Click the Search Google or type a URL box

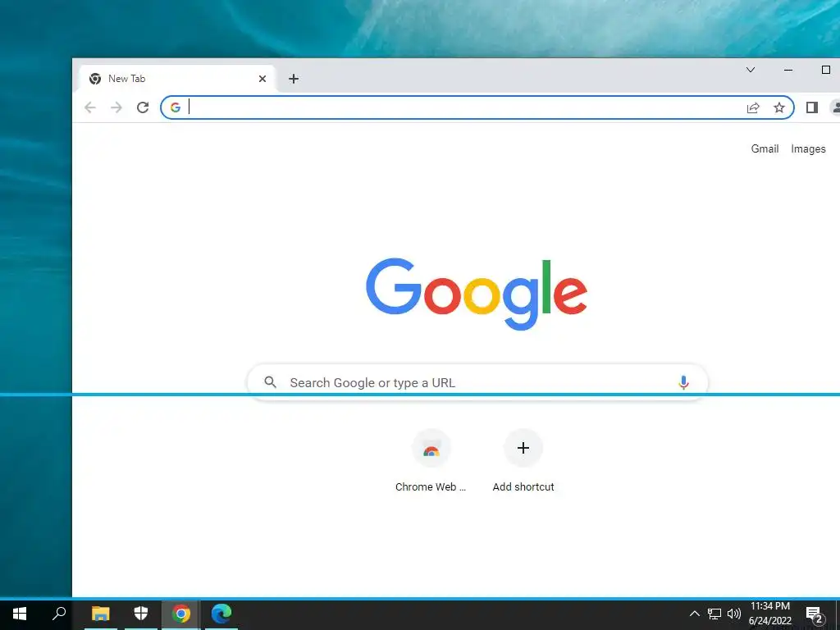click(x=477, y=382)
